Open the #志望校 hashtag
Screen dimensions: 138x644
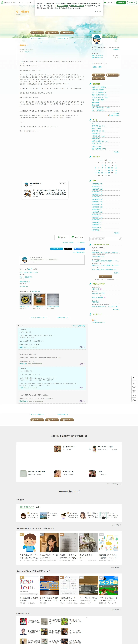click(94, 67)
